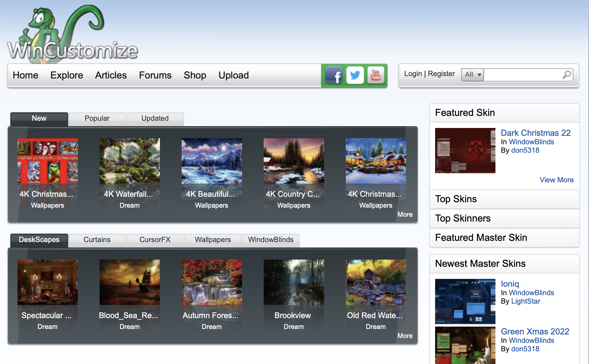The height and width of the screenshot is (364, 589).
Task: Open the Ioniq skin preview image
Action: coord(465,302)
